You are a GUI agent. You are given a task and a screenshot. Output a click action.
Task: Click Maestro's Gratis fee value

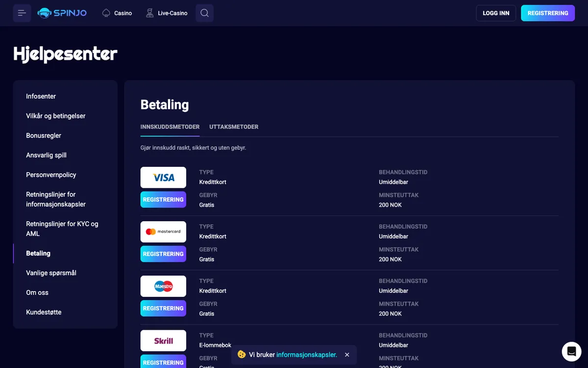pos(207,314)
